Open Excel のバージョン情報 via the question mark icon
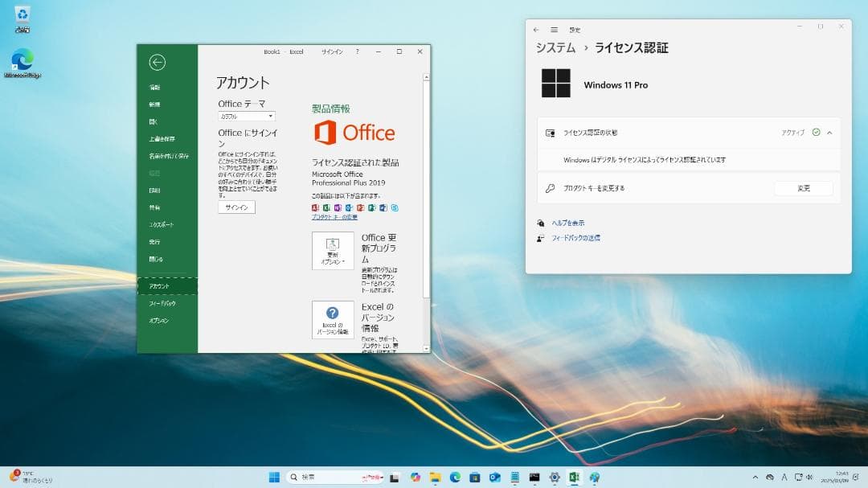 coord(332,318)
